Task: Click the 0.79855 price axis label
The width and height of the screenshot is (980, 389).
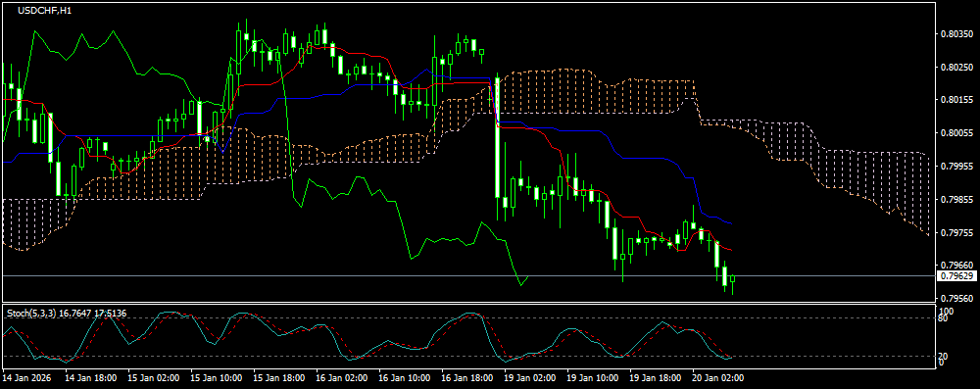Action: click(956, 200)
